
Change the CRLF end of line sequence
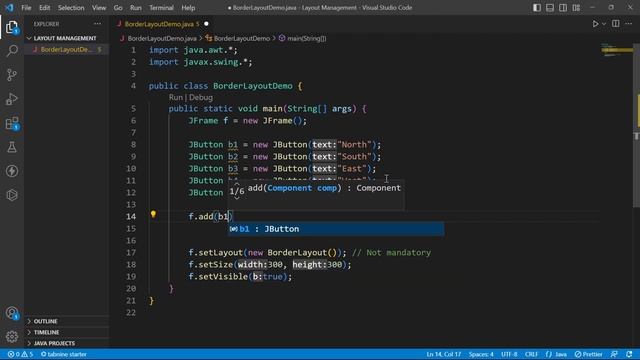tap(531, 354)
